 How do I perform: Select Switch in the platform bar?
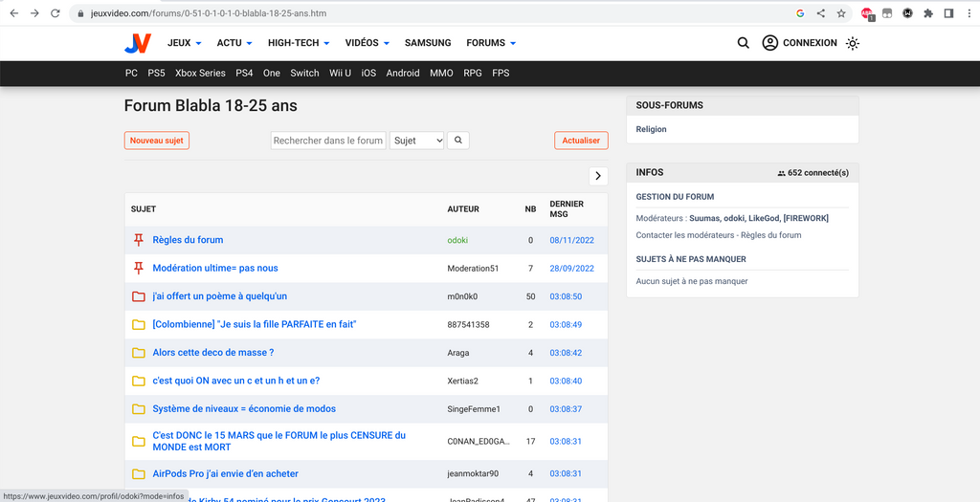click(x=304, y=73)
